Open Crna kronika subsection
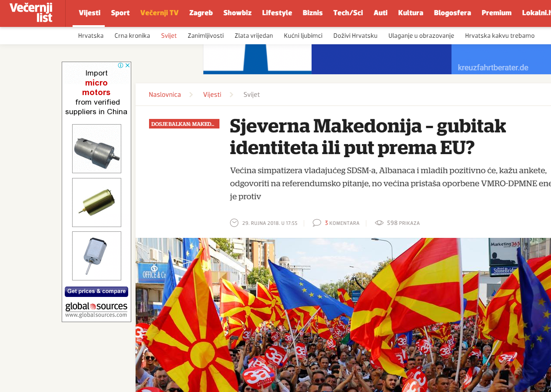This screenshot has width=551, height=392. [132, 36]
